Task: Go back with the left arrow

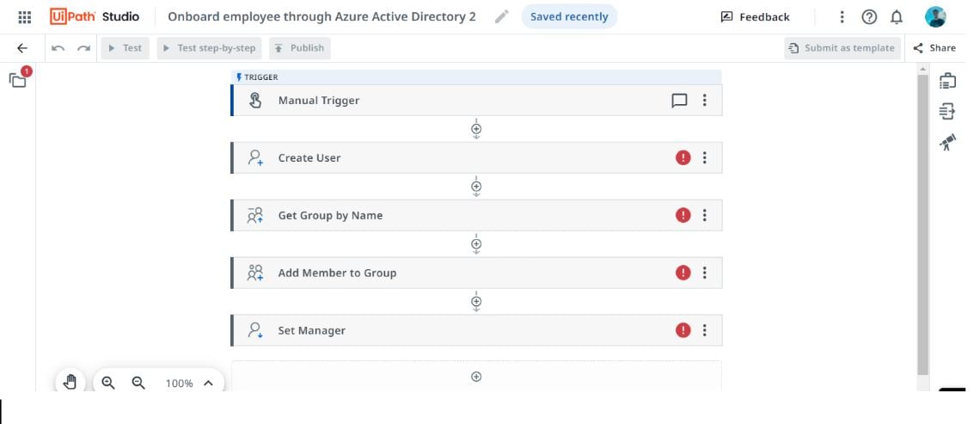Action: 22,48
